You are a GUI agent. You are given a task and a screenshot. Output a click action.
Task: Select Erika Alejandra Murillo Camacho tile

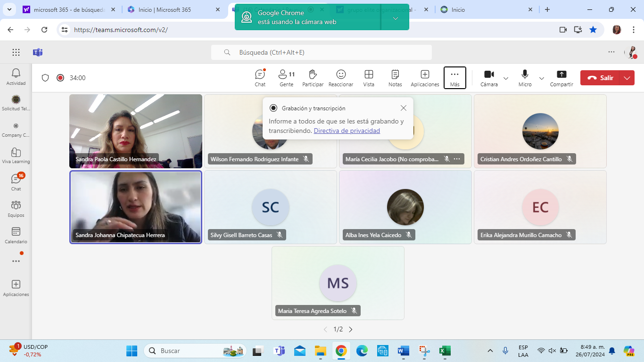(540, 207)
